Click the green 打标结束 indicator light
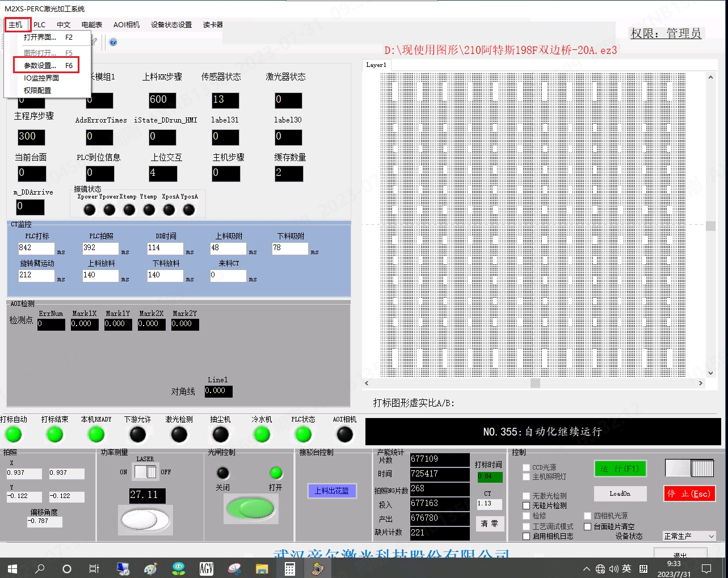Viewport: 728px width, 578px height. click(54, 434)
